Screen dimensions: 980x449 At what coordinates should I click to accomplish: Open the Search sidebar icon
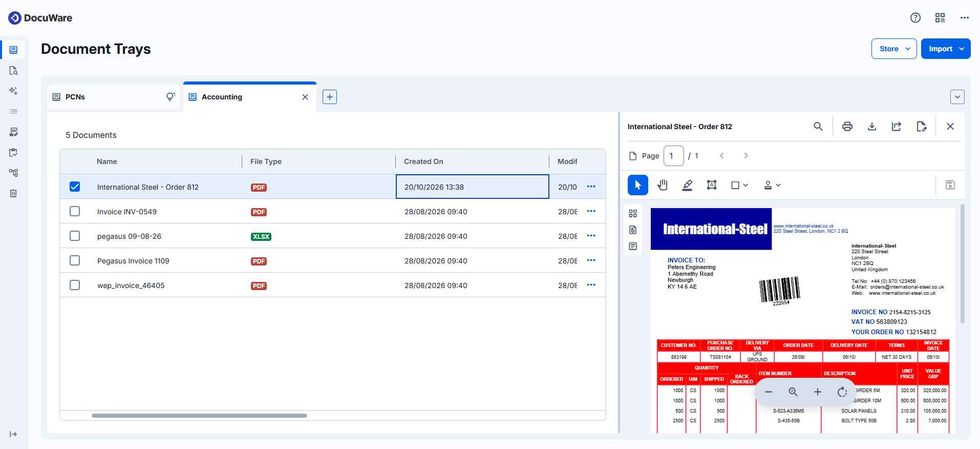click(14, 70)
